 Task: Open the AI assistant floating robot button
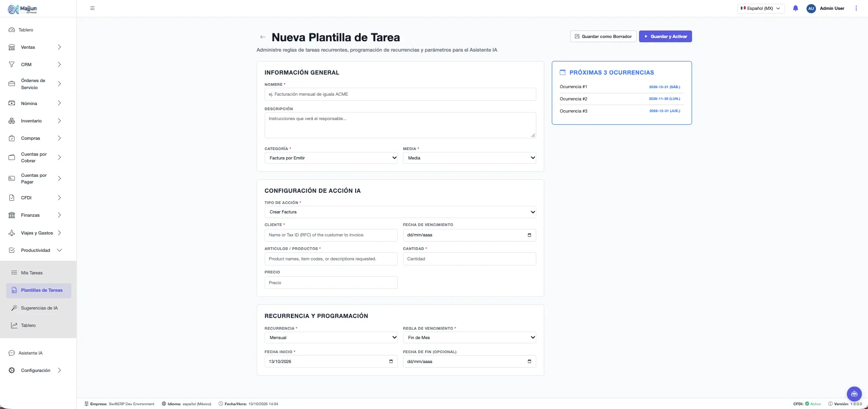(854, 394)
